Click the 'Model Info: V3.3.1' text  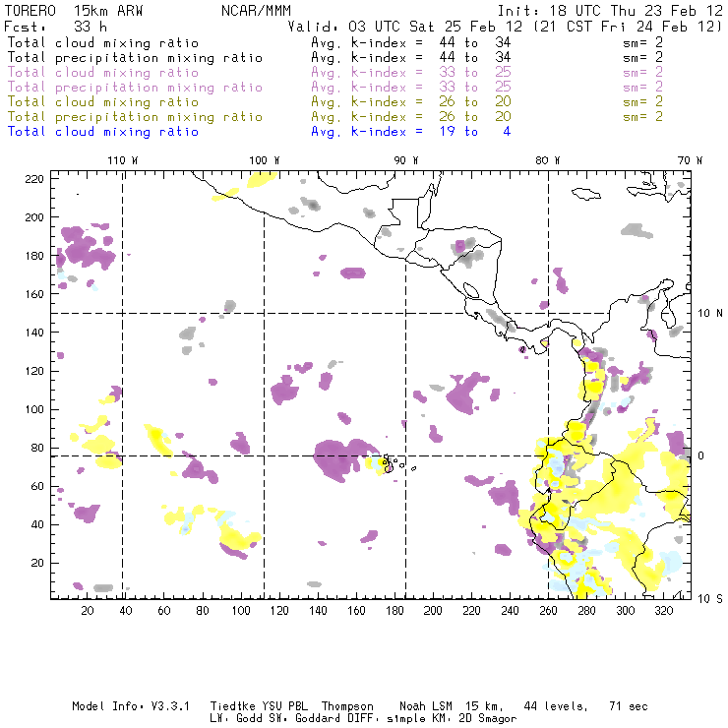(131, 706)
